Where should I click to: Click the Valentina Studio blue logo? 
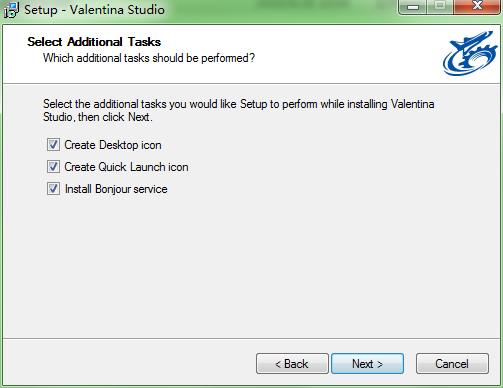(470, 53)
